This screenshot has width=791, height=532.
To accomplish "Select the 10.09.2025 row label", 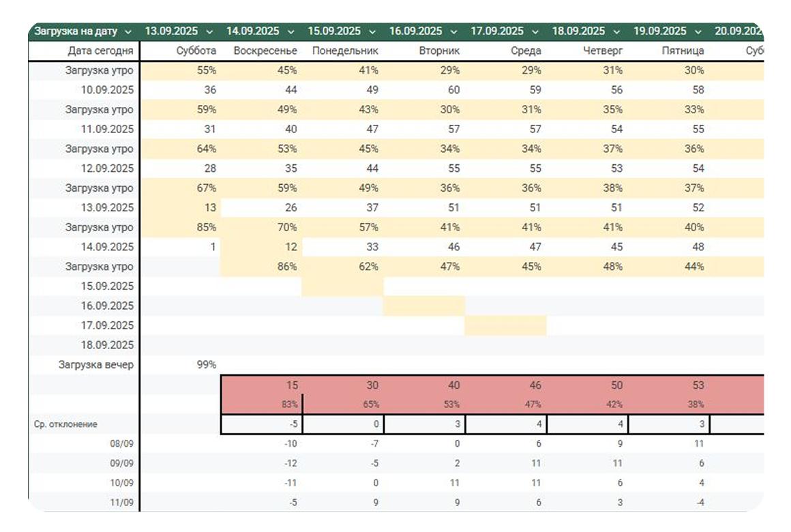I will pos(107,90).
